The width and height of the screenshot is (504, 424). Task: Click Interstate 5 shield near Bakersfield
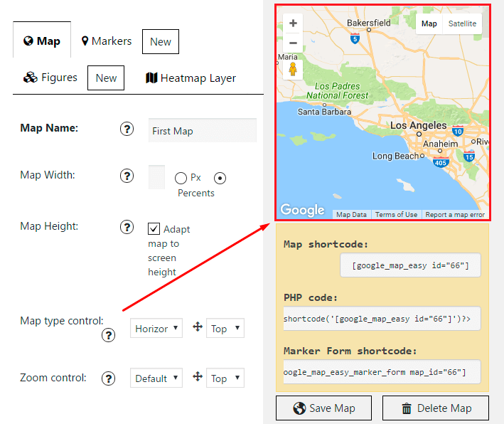[355, 39]
